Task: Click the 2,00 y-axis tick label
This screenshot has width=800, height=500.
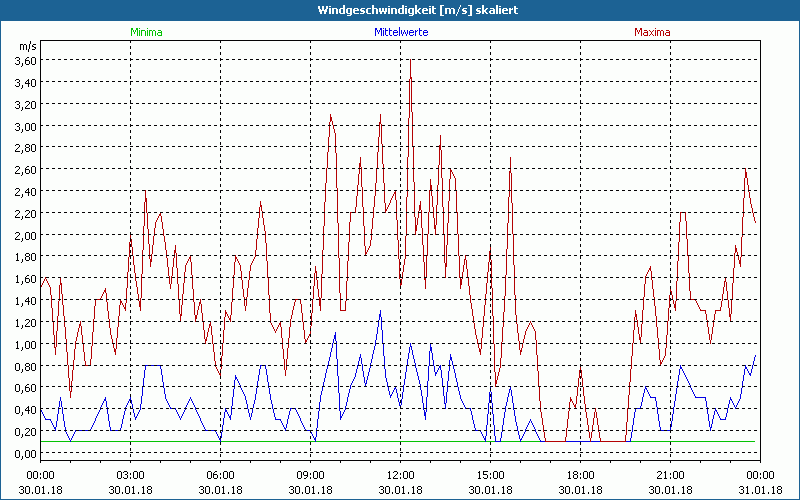Action: tap(25, 236)
